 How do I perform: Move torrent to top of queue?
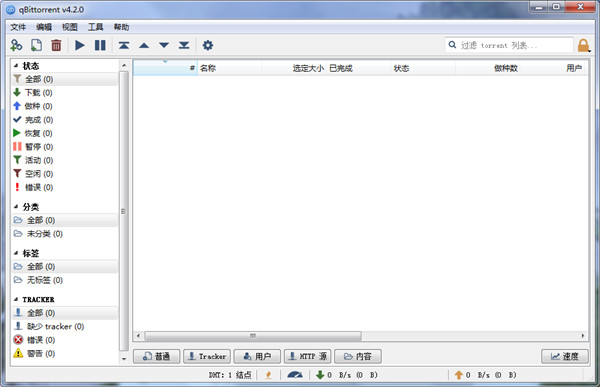pos(124,45)
